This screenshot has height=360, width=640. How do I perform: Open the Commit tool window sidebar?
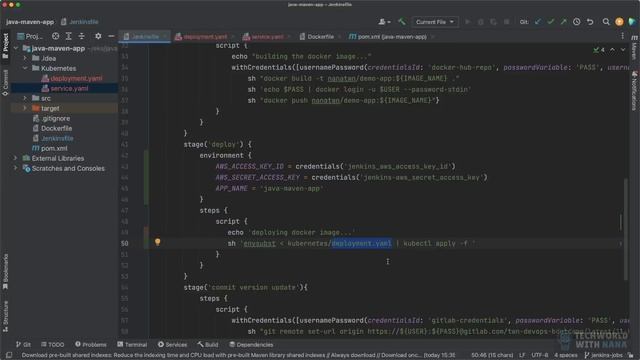(5, 83)
